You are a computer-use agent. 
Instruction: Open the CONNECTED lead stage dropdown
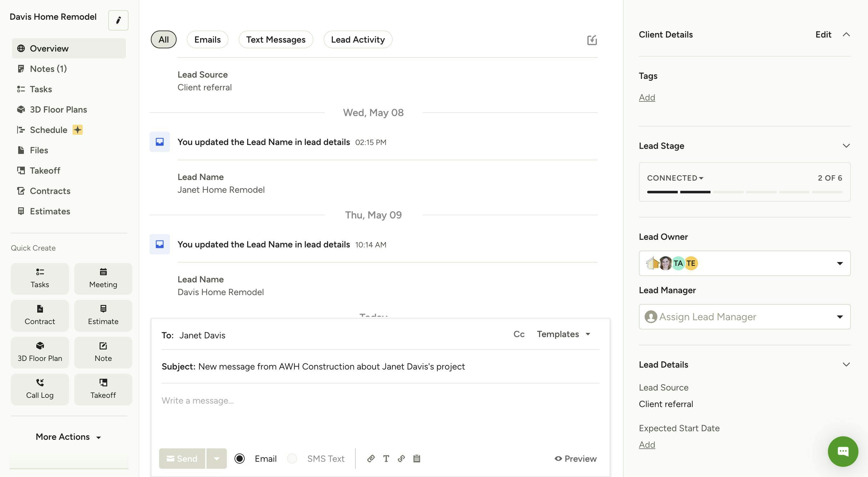(675, 178)
